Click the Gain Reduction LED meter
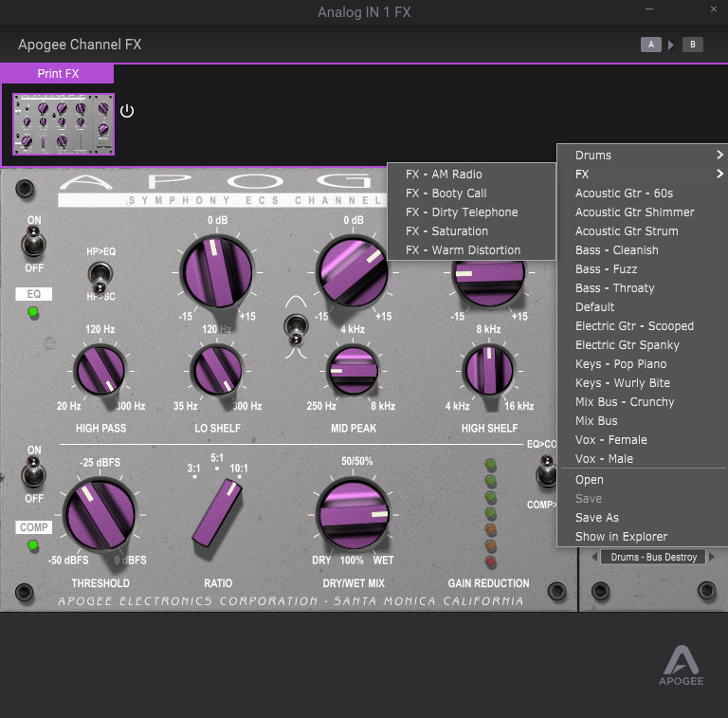Image resolution: width=728 pixels, height=718 pixels. tap(490, 513)
